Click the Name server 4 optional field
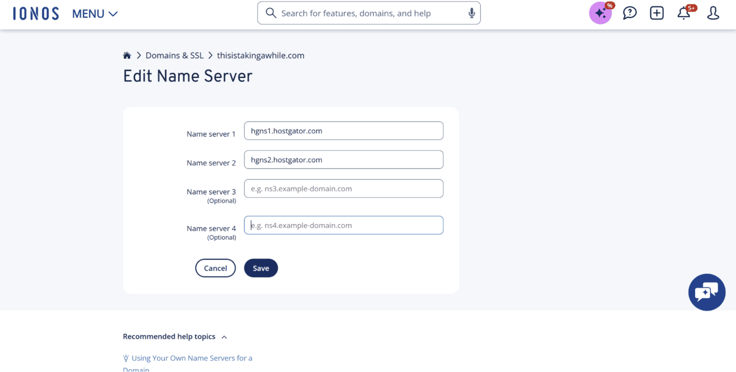This screenshot has width=736, height=372. (344, 225)
